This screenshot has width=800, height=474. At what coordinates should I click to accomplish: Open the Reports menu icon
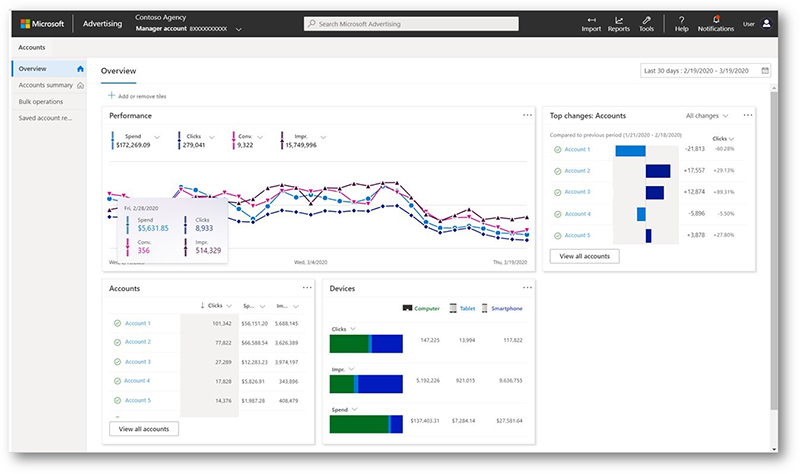point(619,20)
